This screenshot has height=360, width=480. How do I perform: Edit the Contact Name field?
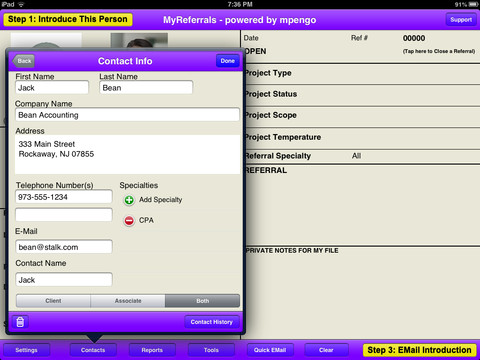coord(64,280)
